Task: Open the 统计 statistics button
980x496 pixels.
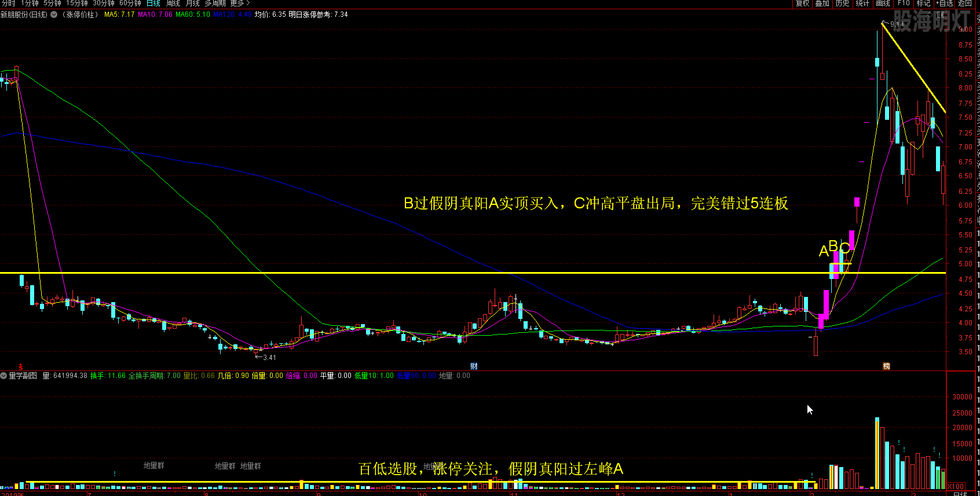Action: click(863, 3)
